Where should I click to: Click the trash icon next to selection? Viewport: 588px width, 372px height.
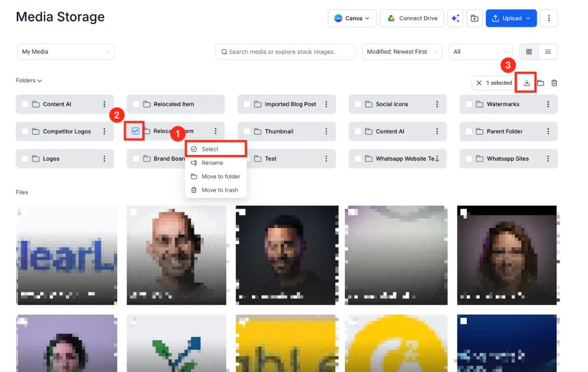coord(554,83)
